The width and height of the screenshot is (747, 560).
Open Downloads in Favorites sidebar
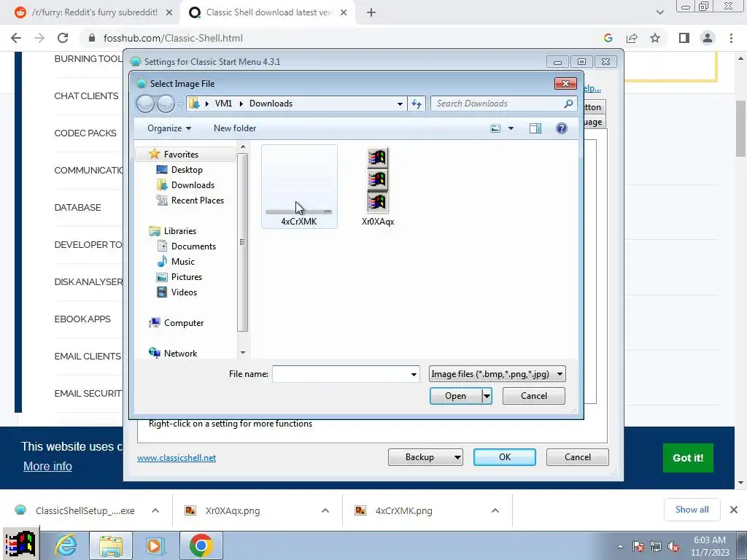coord(192,184)
